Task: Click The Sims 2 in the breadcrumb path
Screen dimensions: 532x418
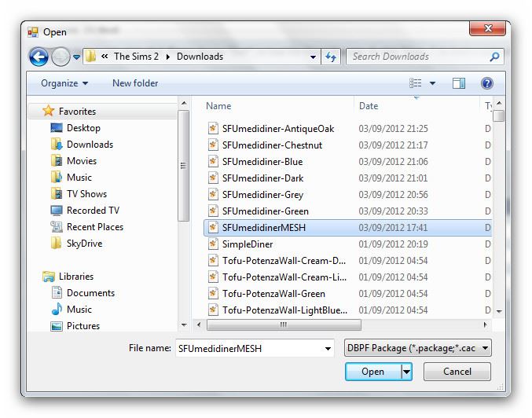Action: [x=136, y=57]
